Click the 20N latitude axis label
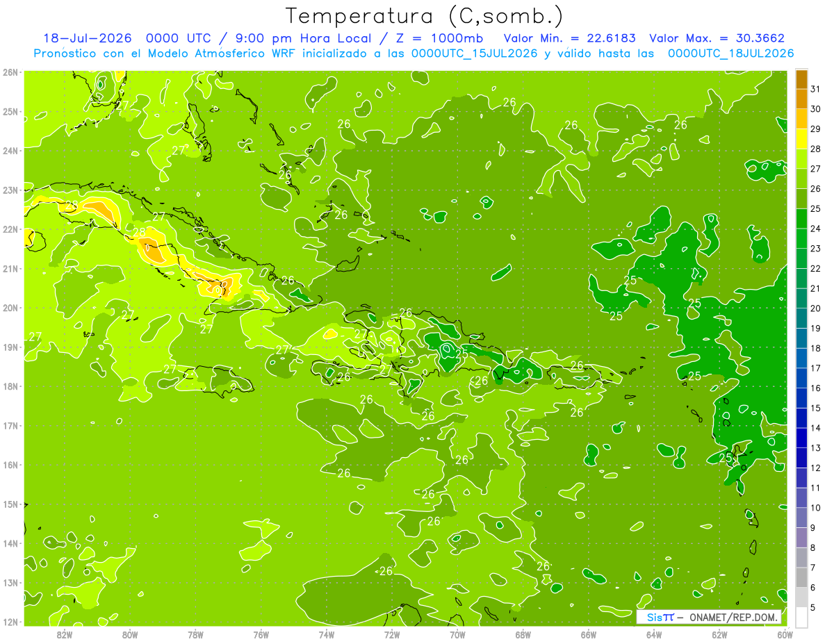Viewport: 834px width, 644px height. click(x=10, y=308)
